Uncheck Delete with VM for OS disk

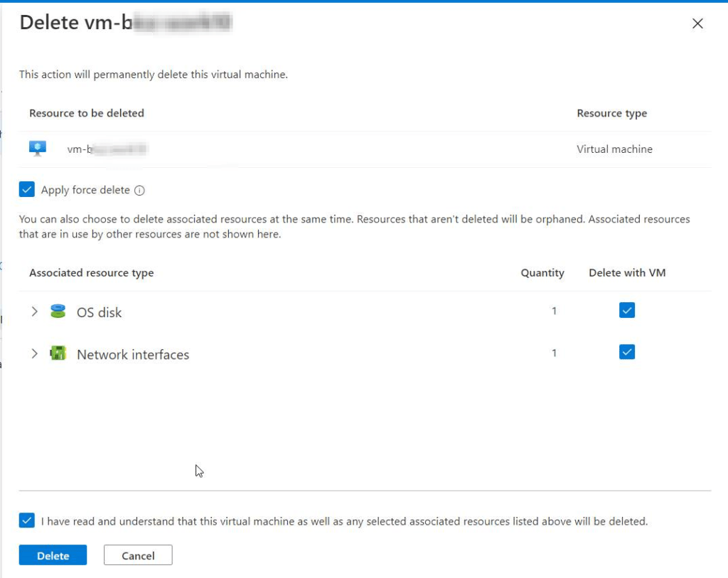tap(626, 311)
